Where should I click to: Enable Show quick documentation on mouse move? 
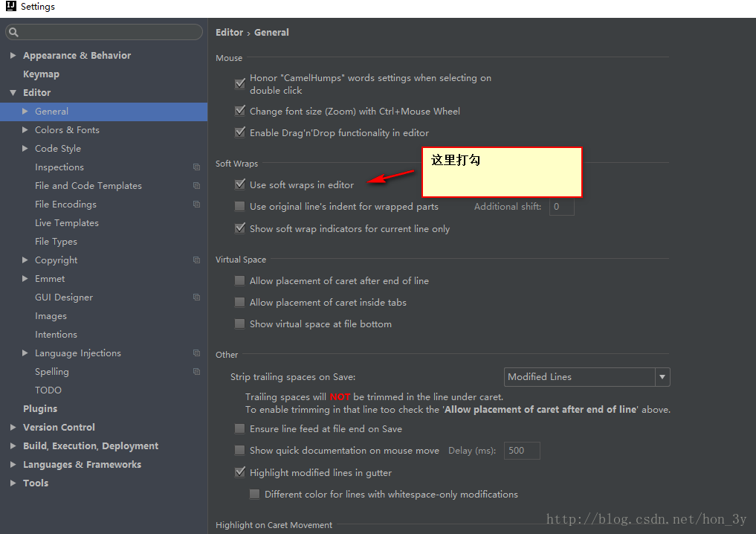click(239, 451)
